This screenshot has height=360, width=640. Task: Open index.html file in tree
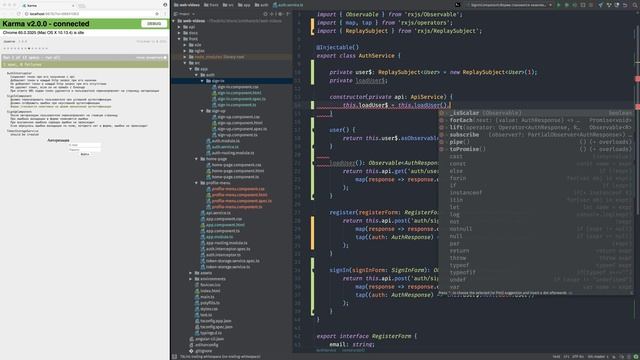[x=210, y=291]
